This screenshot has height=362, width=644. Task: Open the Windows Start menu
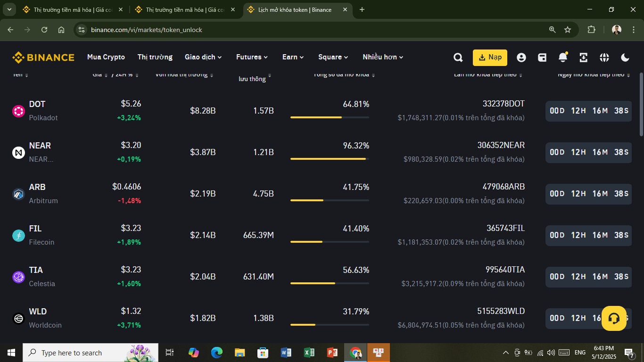pos(11,353)
